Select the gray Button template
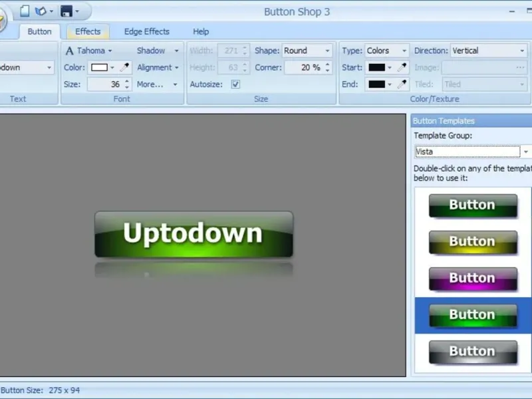 [x=473, y=352]
